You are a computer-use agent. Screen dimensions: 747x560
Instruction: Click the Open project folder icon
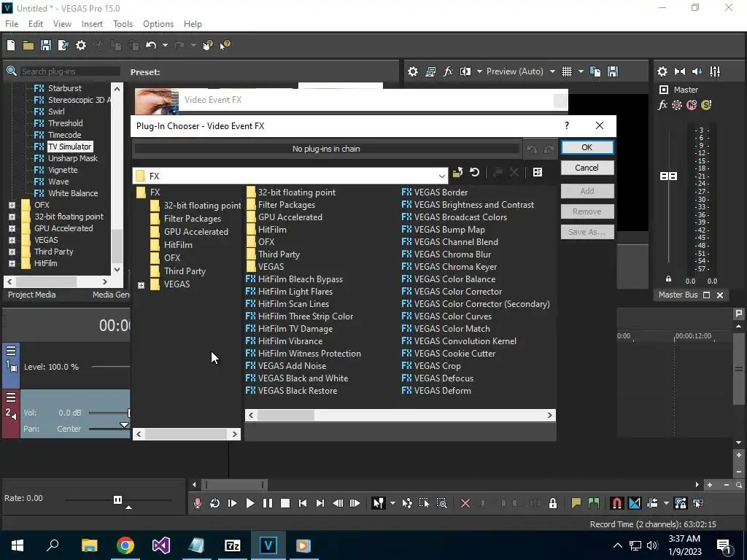coord(28,45)
